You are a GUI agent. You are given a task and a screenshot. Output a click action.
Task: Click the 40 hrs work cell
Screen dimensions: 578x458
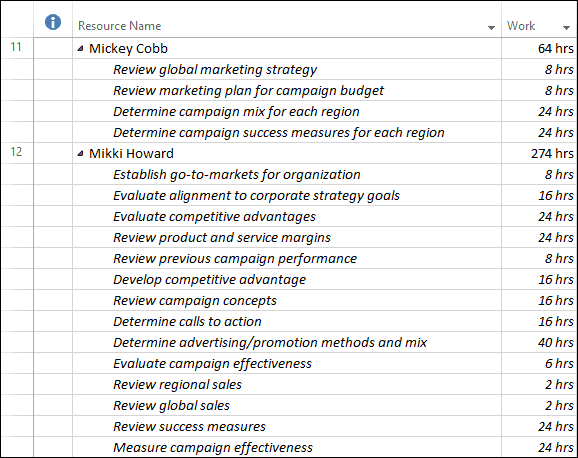(539, 343)
